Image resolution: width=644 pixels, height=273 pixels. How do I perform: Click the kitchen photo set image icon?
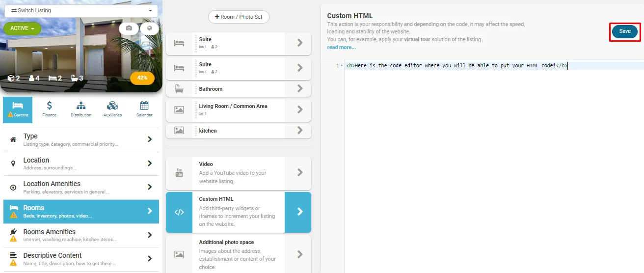point(179,131)
